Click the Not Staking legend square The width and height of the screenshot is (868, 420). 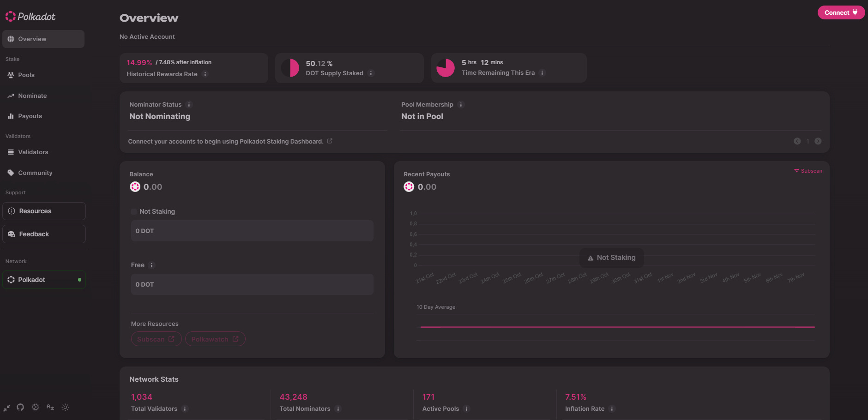(134, 212)
